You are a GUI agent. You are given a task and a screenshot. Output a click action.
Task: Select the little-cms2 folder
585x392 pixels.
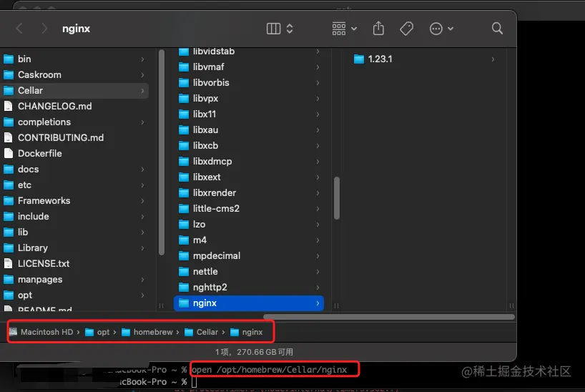pos(249,208)
